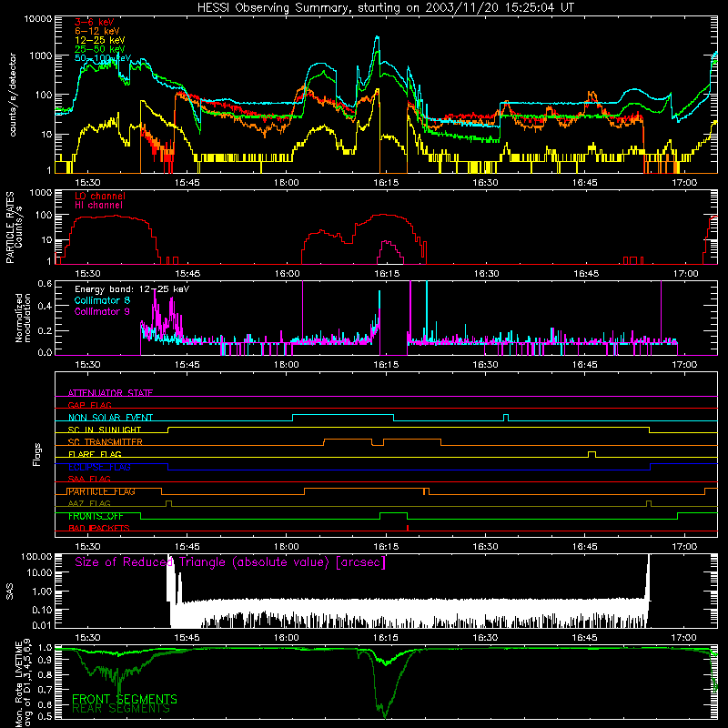Click the HI channel legend label
This screenshot has width=728, height=728.
pos(98,206)
